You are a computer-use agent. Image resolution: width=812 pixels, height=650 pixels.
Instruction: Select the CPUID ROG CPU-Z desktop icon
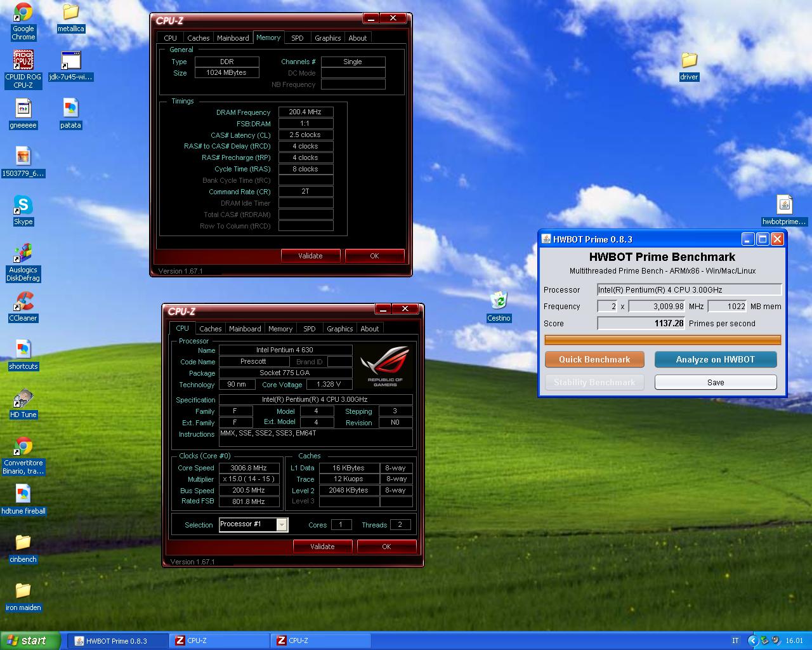click(x=23, y=69)
